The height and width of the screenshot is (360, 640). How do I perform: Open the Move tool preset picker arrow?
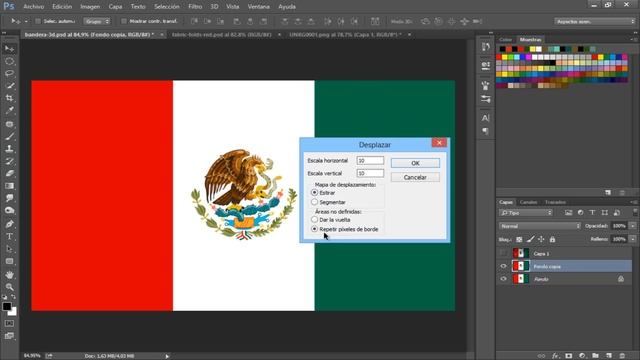26,21
